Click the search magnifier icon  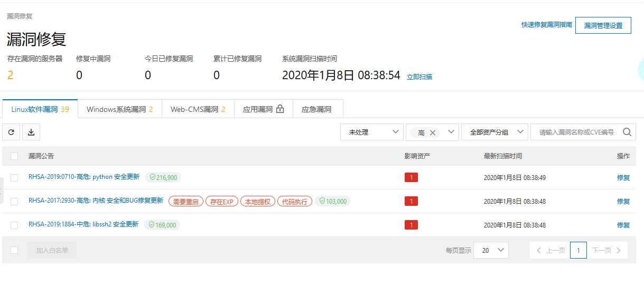click(x=627, y=132)
